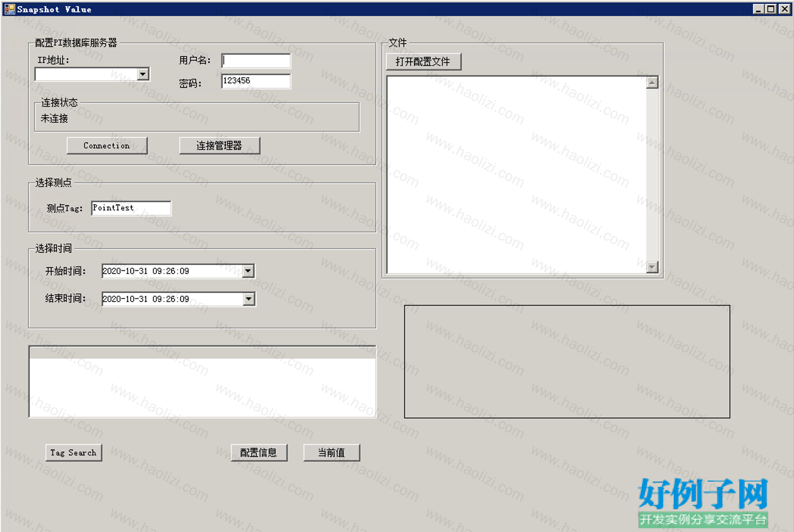Click the results list header row
Image resolution: width=794 pixels, height=532 pixels.
(202, 353)
